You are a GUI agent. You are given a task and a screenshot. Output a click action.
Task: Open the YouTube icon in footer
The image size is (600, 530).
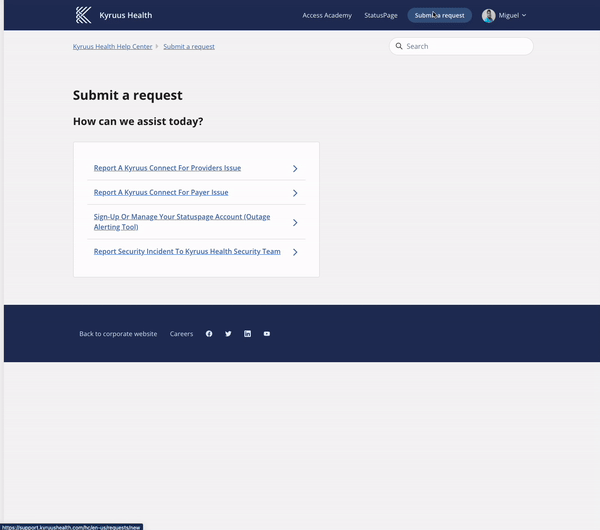coord(267,334)
